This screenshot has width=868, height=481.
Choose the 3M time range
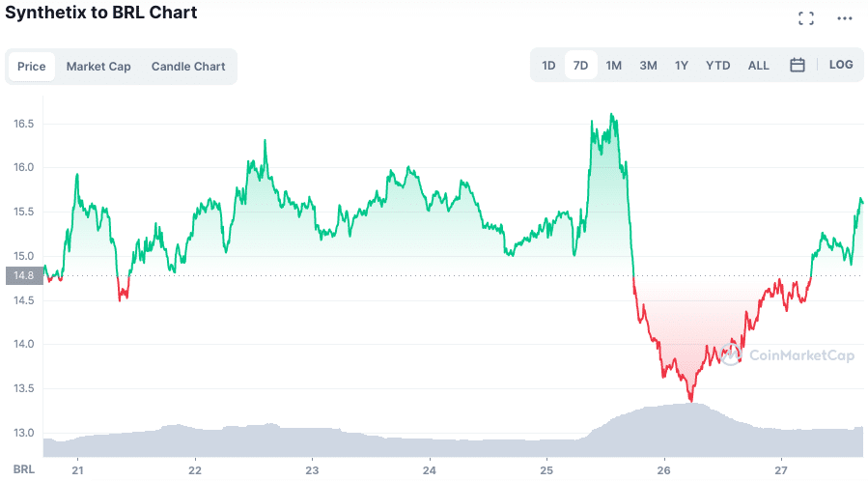tap(648, 66)
